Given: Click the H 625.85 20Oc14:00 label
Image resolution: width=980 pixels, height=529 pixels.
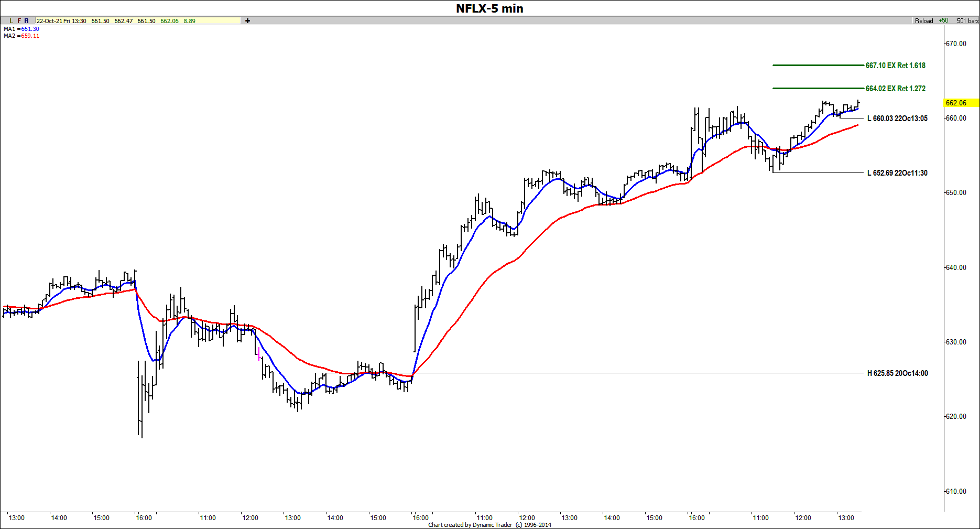Looking at the screenshot, I should 898,373.
